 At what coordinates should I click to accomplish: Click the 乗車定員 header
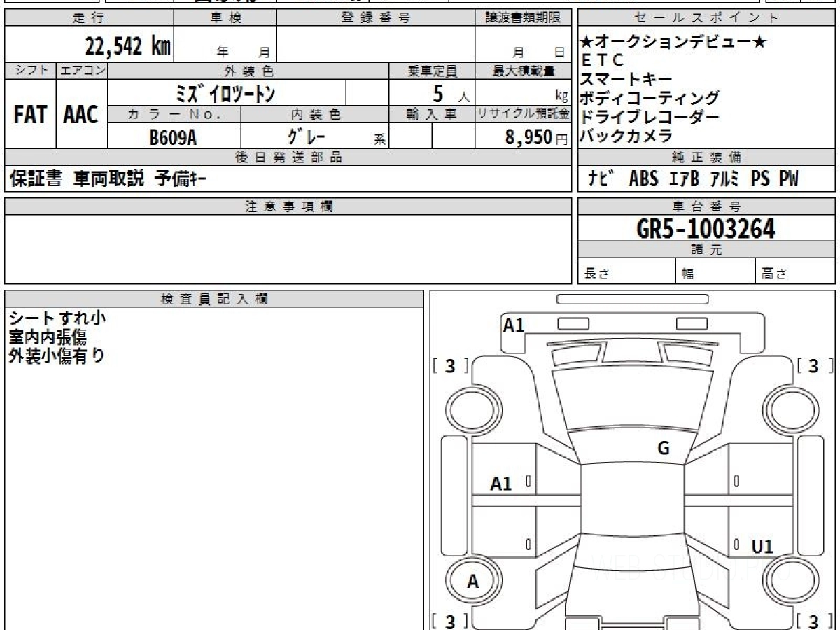pos(432,71)
